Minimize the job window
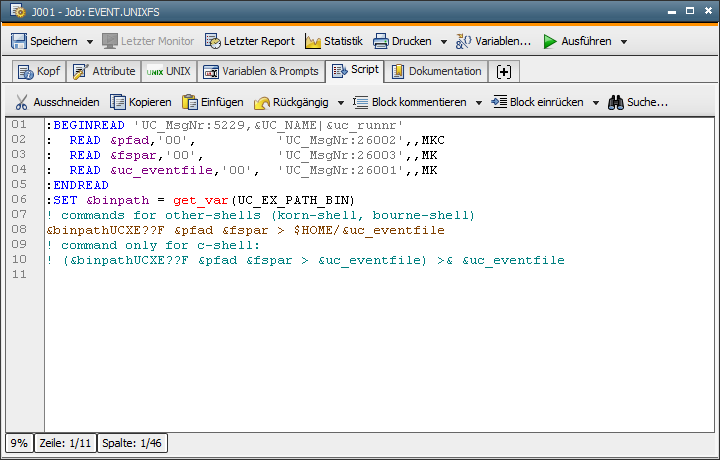This screenshot has width=720, height=460. [x=672, y=11]
